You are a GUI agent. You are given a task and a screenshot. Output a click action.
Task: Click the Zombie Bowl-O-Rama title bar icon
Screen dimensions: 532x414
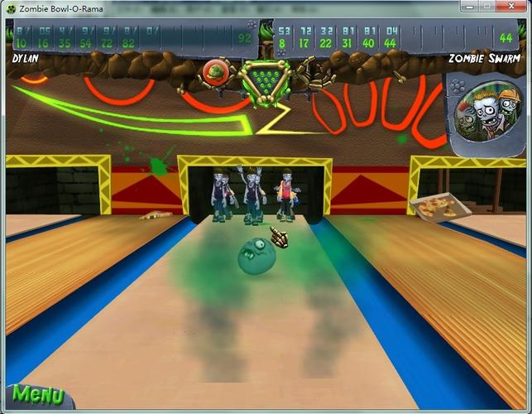pos(11,9)
